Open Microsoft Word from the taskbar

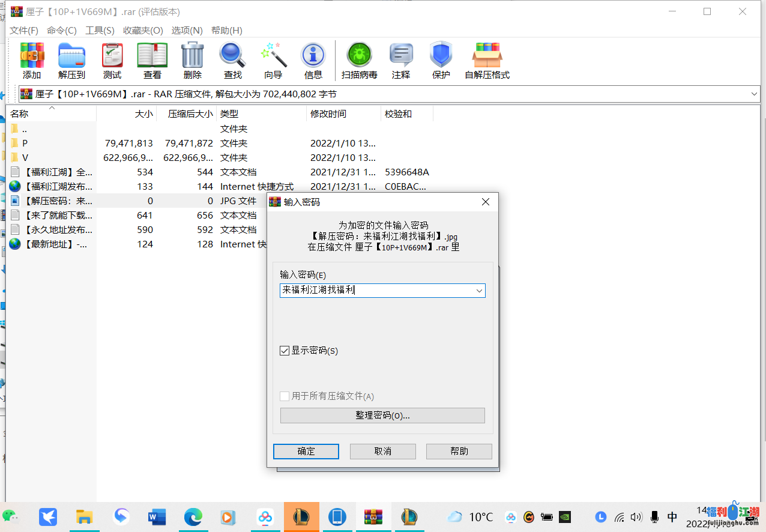tap(157, 516)
